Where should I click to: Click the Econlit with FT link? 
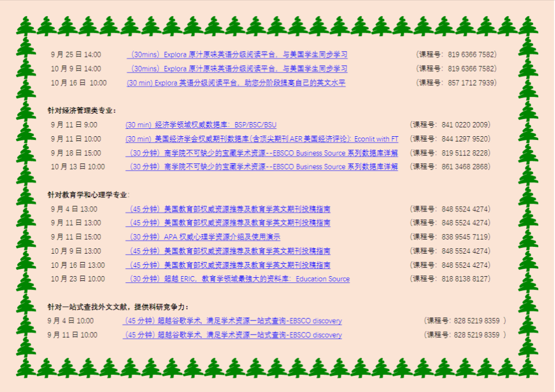tap(261, 139)
